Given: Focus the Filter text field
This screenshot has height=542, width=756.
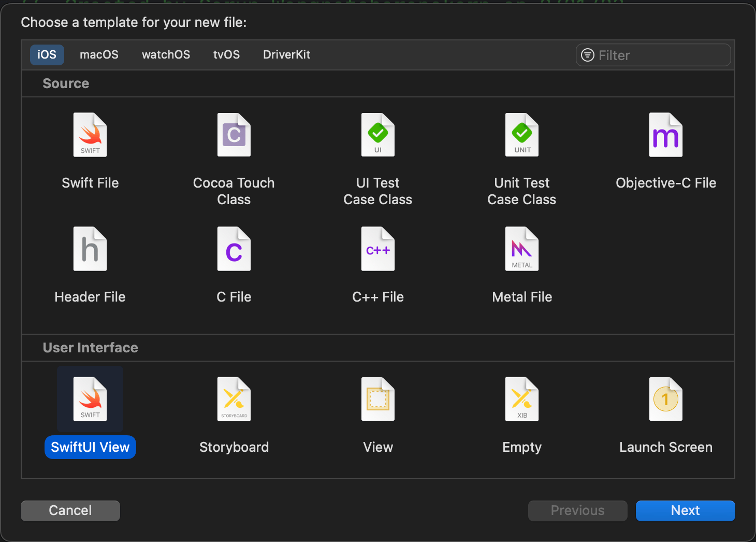Looking at the screenshot, I should (653, 55).
